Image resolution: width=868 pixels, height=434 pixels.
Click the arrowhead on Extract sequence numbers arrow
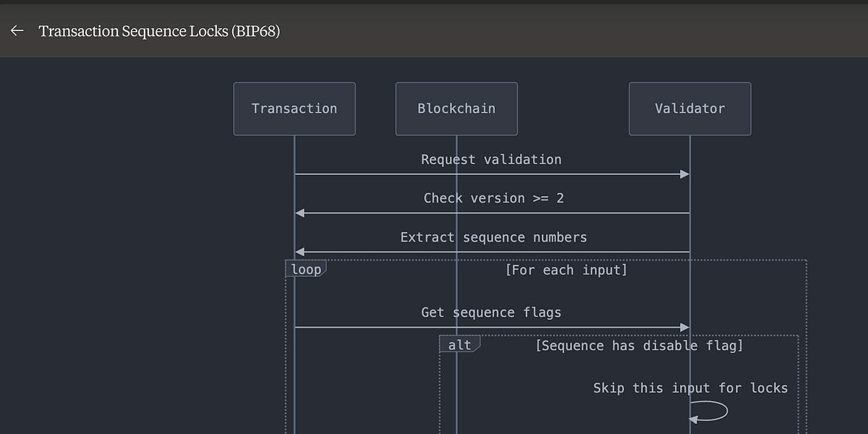coord(299,252)
